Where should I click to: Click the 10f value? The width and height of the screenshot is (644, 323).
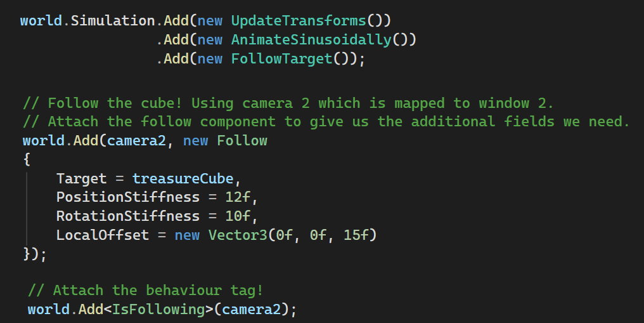(241, 216)
